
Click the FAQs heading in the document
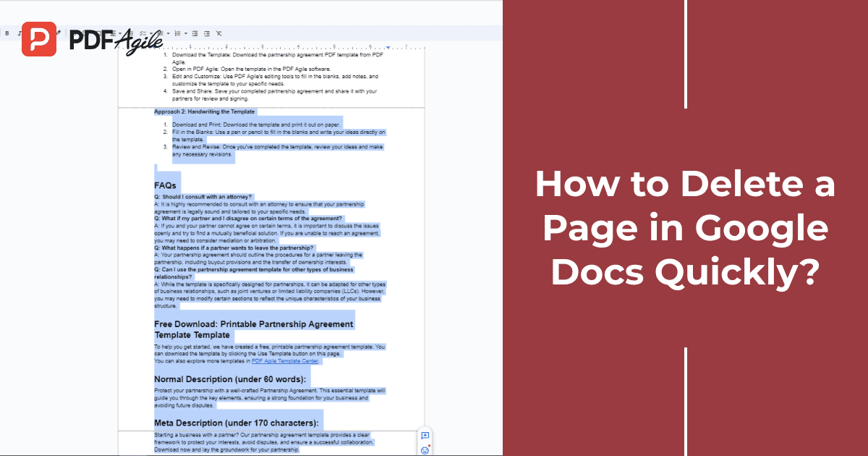[x=165, y=186]
